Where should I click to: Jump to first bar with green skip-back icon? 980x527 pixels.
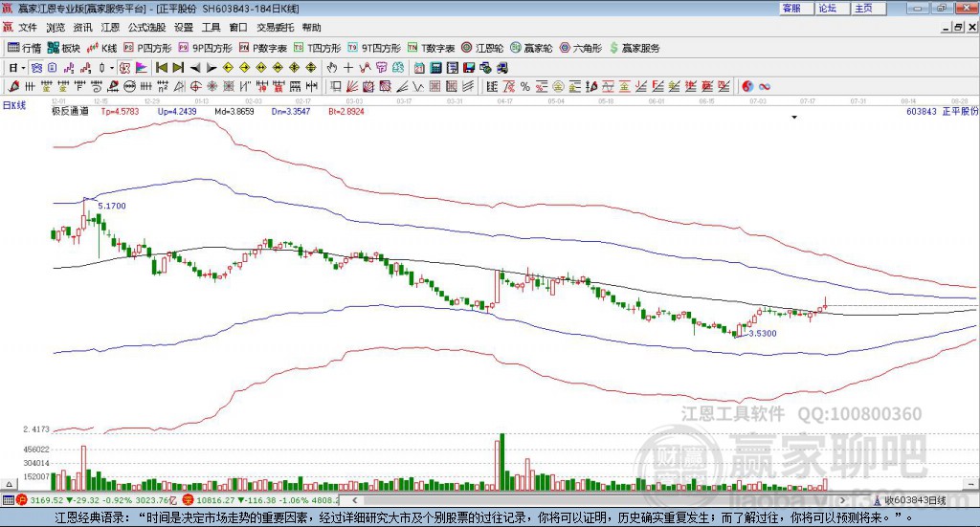(x=161, y=68)
